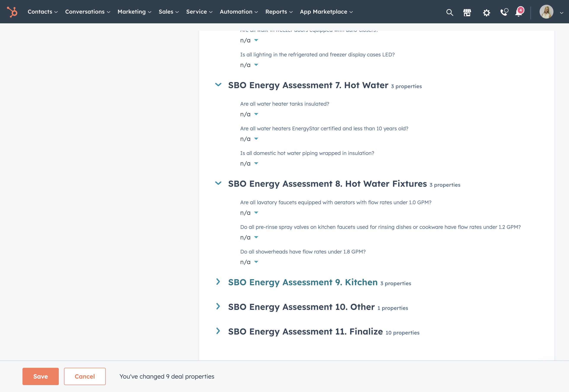Click the domestic hot water piping question label
Viewport: 569px width, 392px height.
(x=307, y=153)
